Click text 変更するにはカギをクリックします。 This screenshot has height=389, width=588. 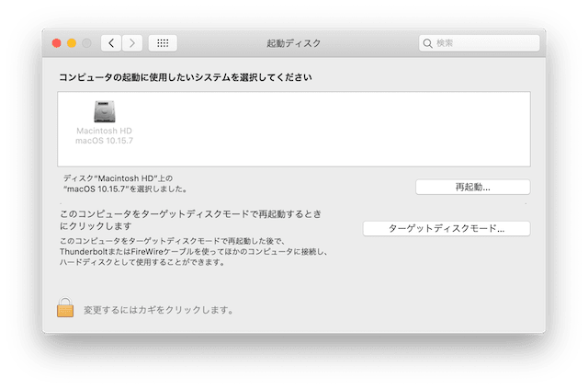pyautogui.click(x=159, y=310)
